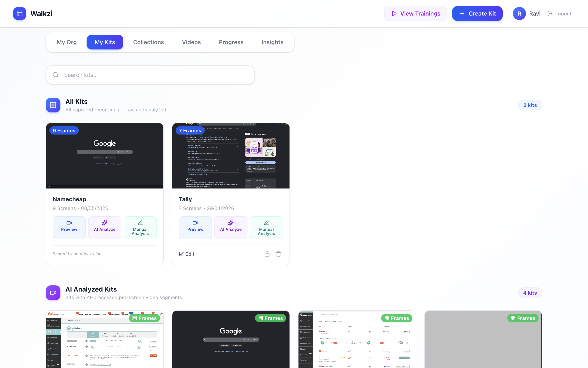Screen dimensions: 588x368
Task: Click the 9 Screens • 08/05/2026 text
Action: (80, 208)
